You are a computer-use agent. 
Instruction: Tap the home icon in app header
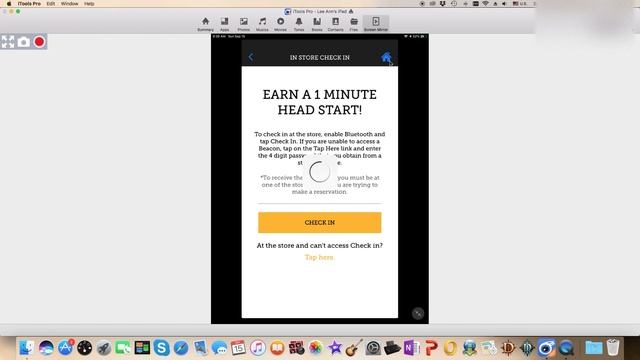click(x=386, y=57)
